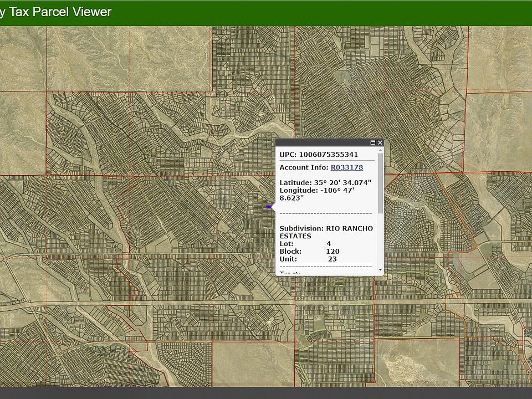Click the Longitude value text
The height and width of the screenshot is (399, 532).
(317, 194)
